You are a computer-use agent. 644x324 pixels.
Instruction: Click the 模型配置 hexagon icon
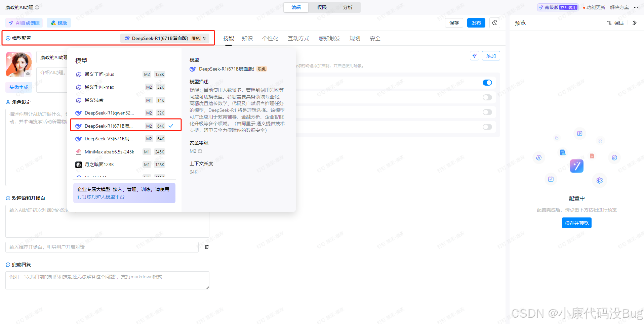click(8, 38)
